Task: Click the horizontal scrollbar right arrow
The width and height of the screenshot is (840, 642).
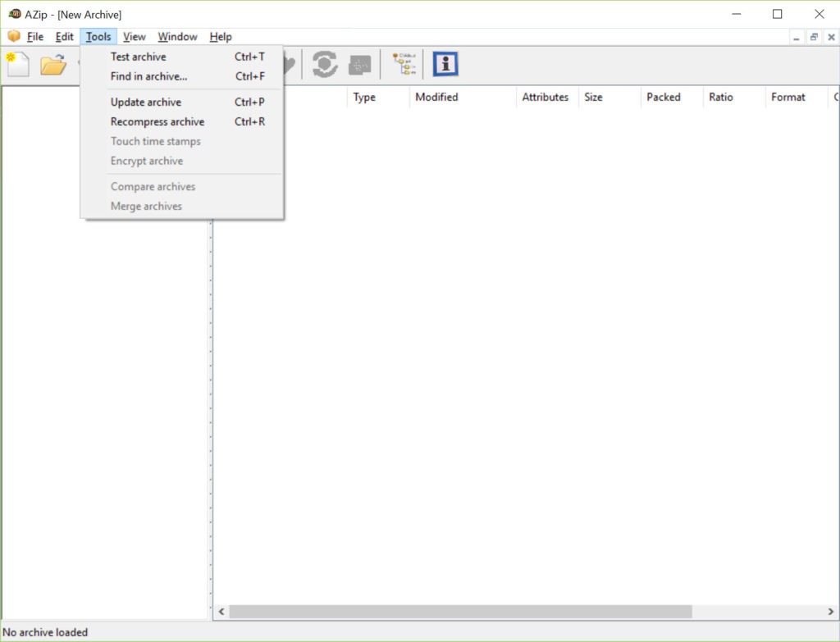Action: (x=830, y=612)
